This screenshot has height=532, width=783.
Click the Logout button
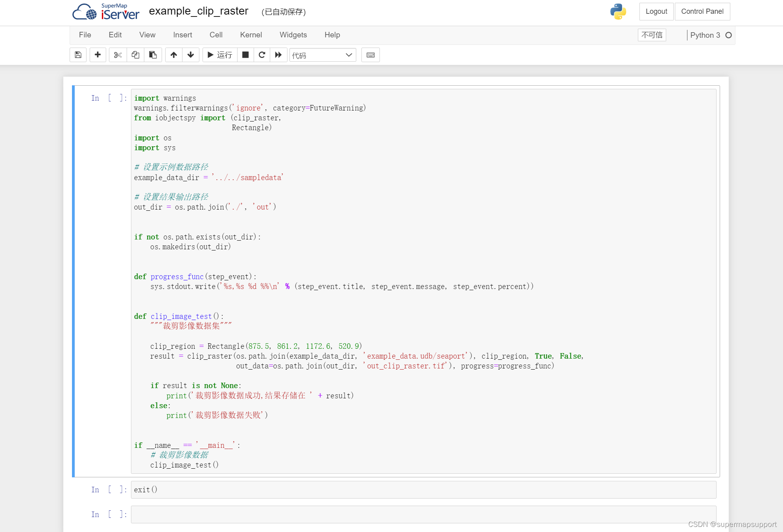[x=656, y=11]
